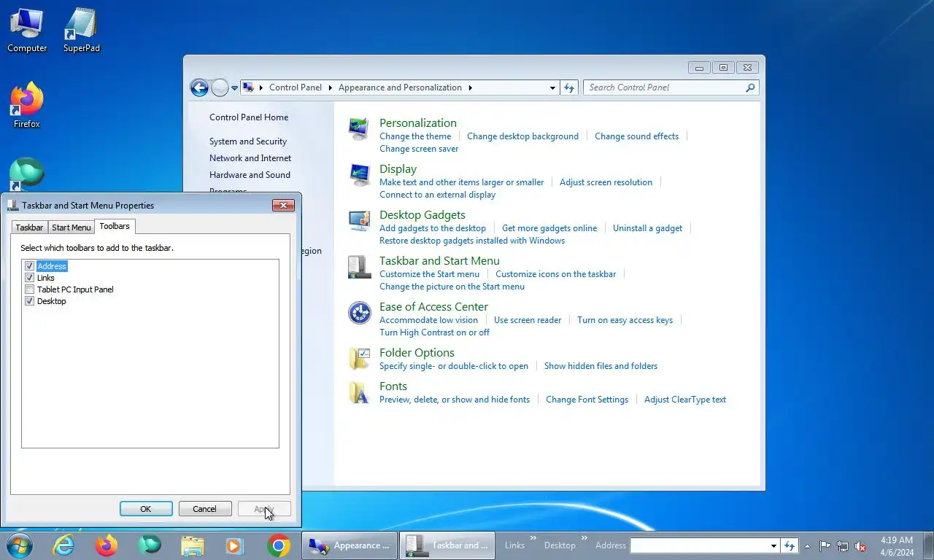Open Show hidden files and folders link

601,366
